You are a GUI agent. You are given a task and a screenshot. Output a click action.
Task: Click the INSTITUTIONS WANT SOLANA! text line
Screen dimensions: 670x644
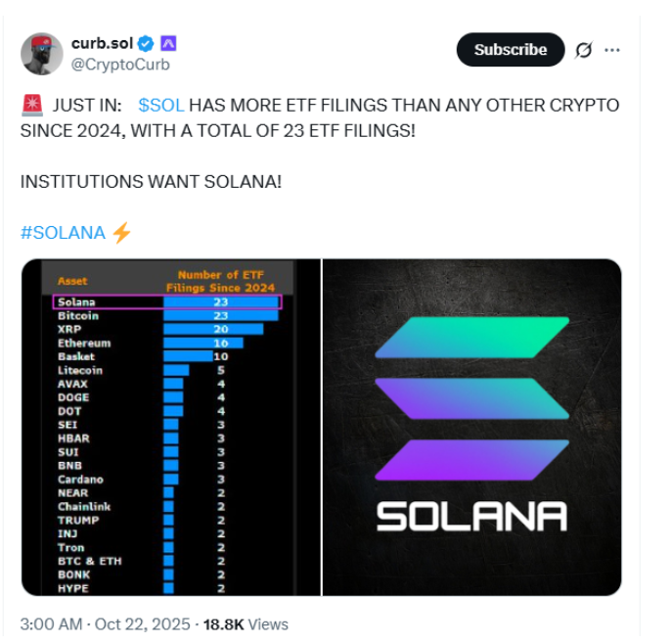(x=151, y=181)
